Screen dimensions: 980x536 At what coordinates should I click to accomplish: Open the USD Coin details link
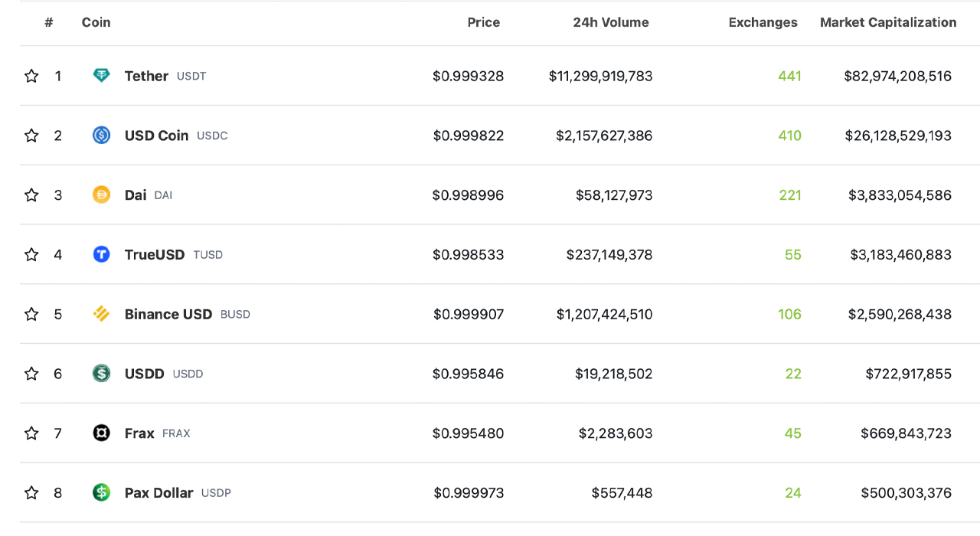point(156,136)
